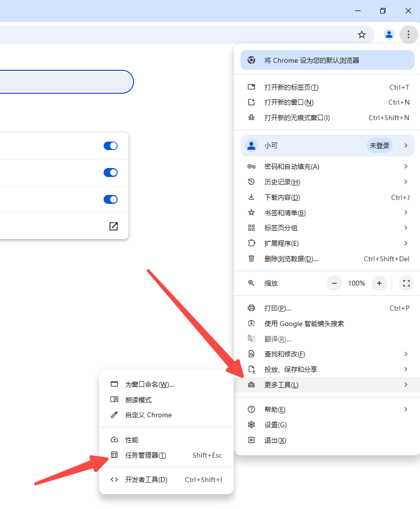Viewport: 420px width, 509px height.
Task: Open 设置(G) settings entry
Action: click(327, 425)
